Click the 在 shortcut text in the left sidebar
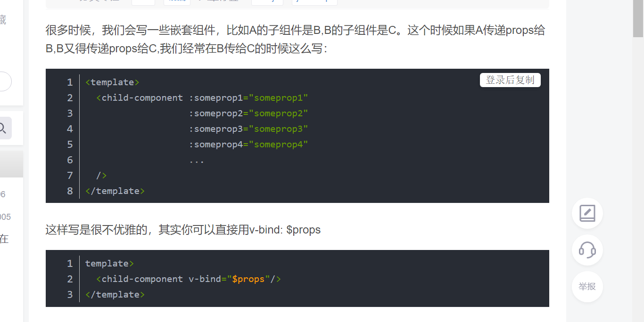 click(x=4, y=239)
